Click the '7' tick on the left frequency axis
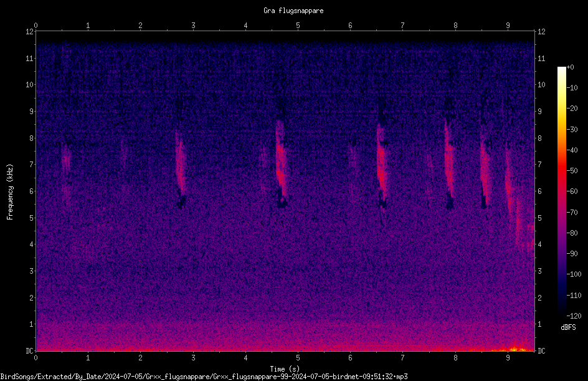The image size is (588, 381). coord(31,165)
